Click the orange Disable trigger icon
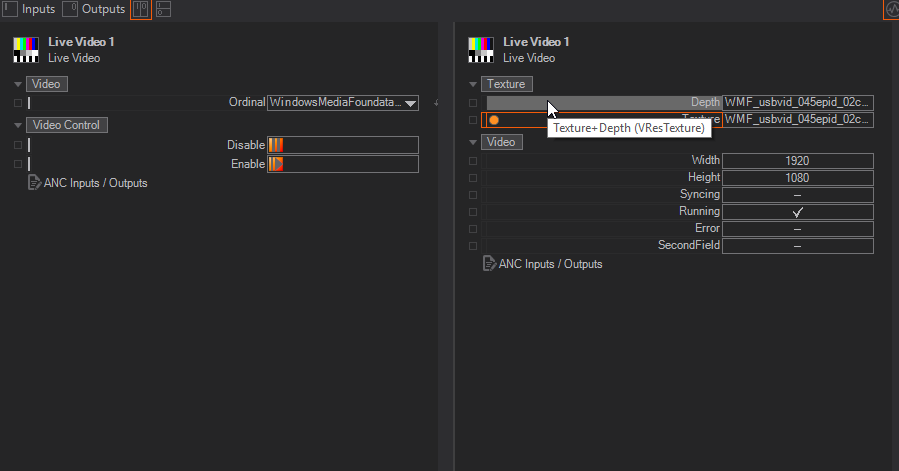This screenshot has height=471, width=899. 276,145
